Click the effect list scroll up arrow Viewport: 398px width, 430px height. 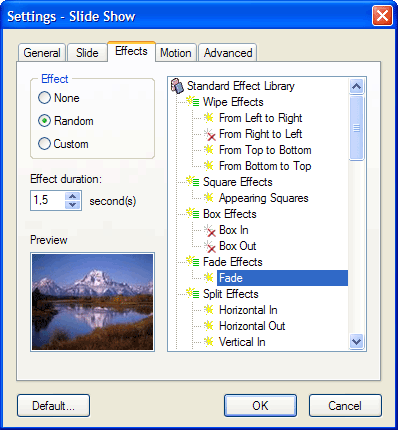tap(357, 86)
